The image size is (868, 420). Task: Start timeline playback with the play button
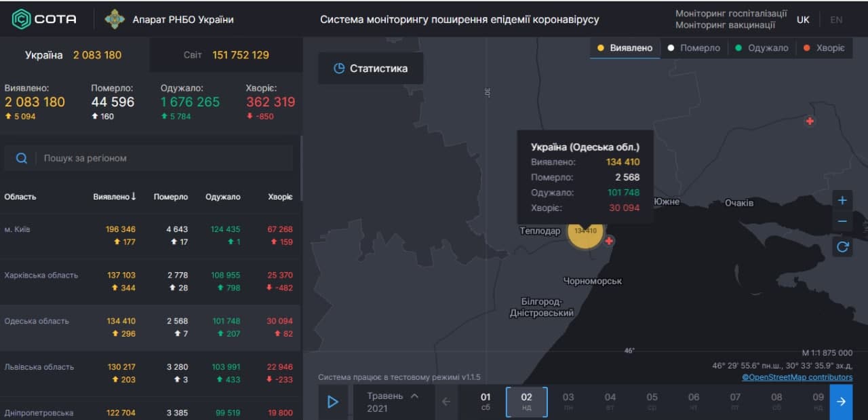click(x=333, y=402)
